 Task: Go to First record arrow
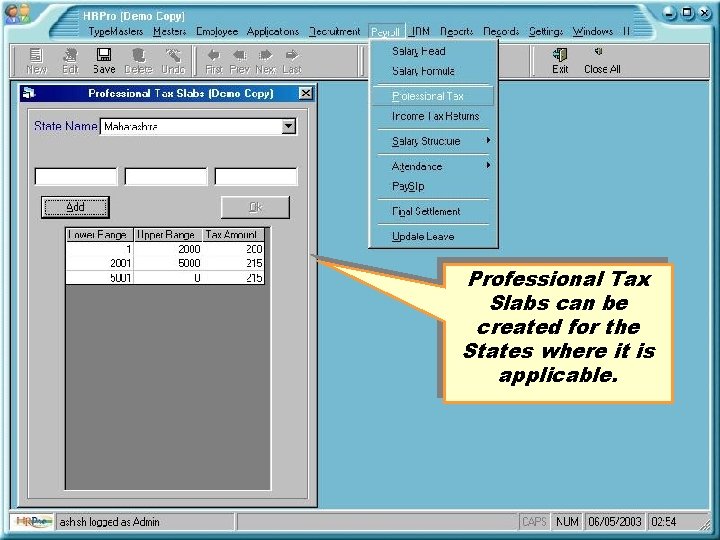(x=214, y=61)
